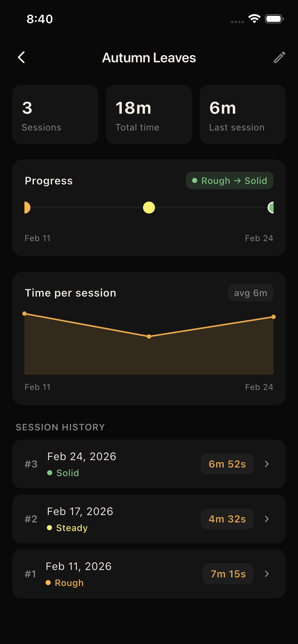Tap the back arrow icon
Screen dimensions: 298x644
coord(21,57)
